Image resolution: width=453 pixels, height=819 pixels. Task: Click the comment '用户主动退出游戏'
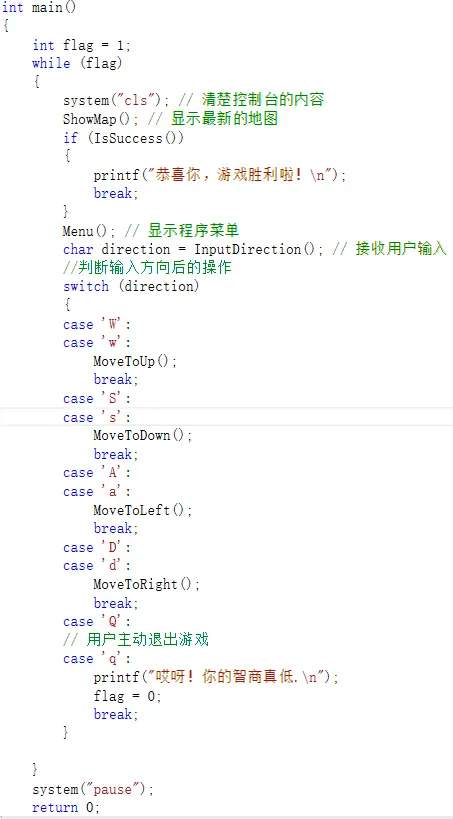[x=136, y=640]
